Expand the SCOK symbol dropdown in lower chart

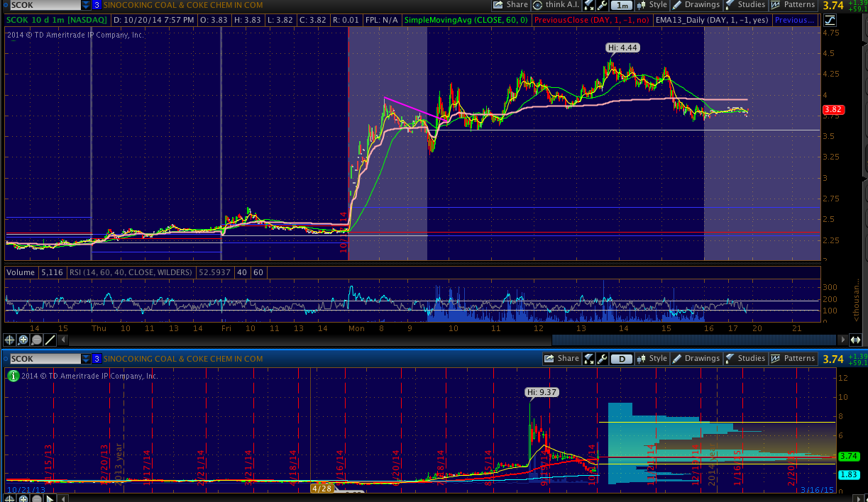click(87, 359)
